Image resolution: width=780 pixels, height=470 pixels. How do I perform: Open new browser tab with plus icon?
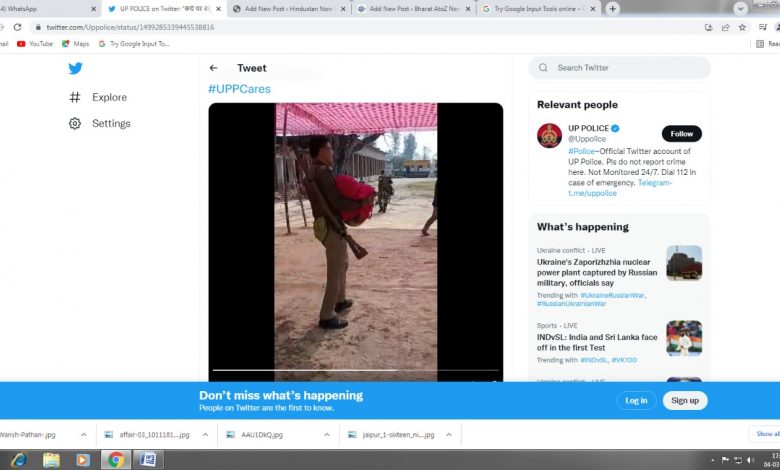(612, 8)
